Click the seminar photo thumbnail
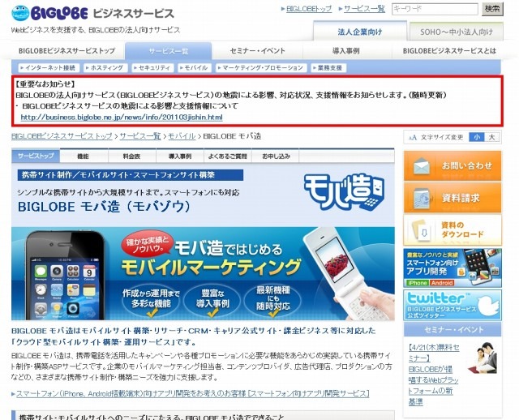The width and height of the screenshot is (519, 420). (x=484, y=358)
